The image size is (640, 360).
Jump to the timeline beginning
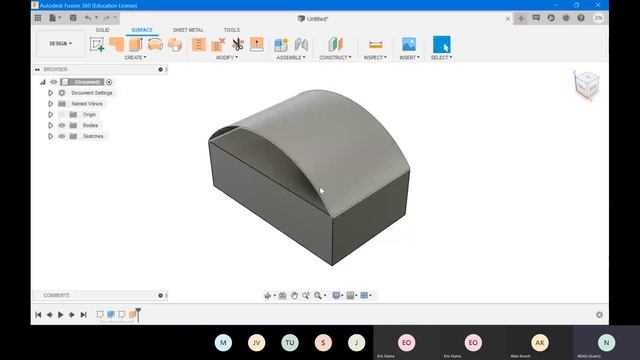(x=38, y=315)
